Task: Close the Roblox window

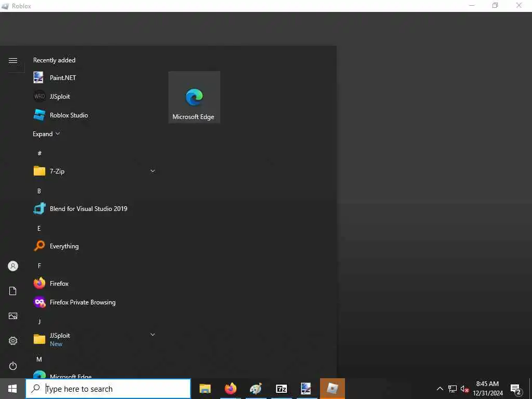Action: point(519,5)
